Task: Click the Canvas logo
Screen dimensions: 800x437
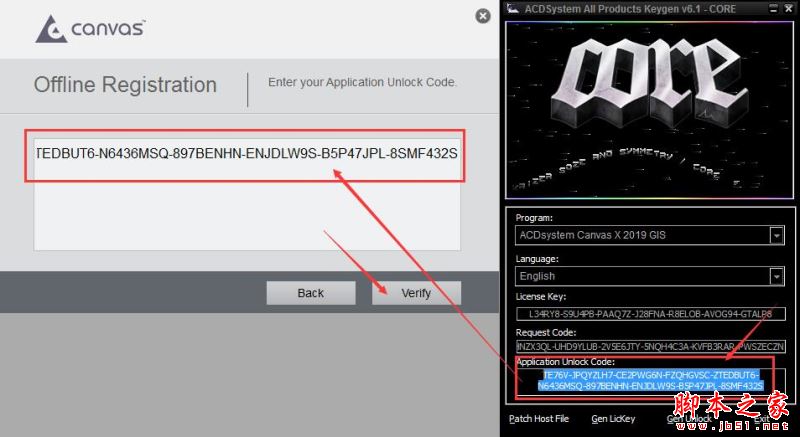Action: click(90, 29)
